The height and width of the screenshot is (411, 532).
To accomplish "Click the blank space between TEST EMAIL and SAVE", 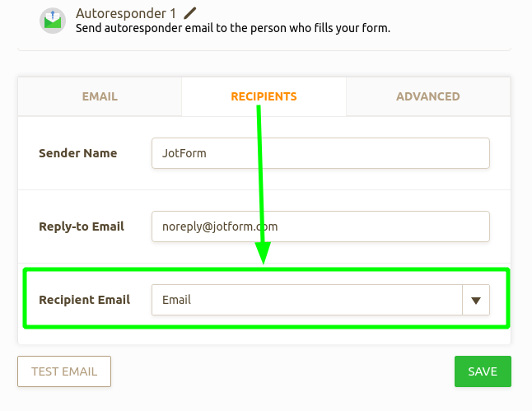I will pyautogui.click(x=282, y=371).
